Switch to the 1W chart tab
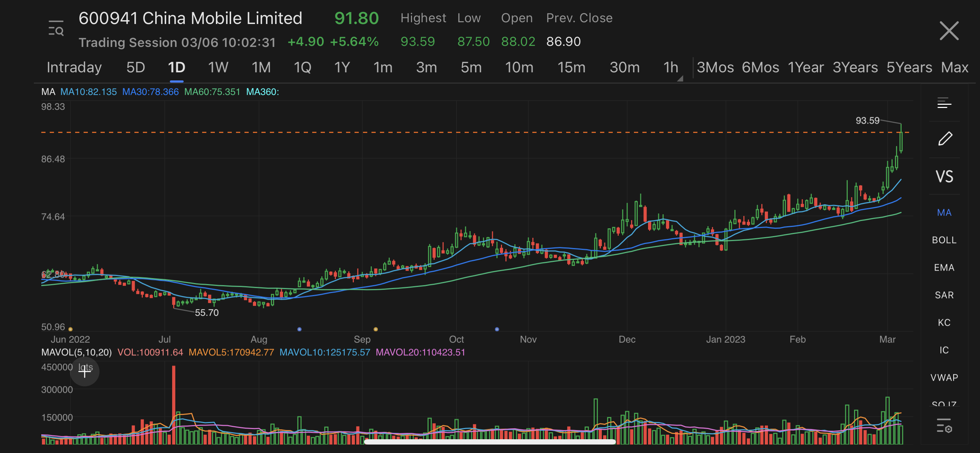The height and width of the screenshot is (453, 980). point(218,67)
